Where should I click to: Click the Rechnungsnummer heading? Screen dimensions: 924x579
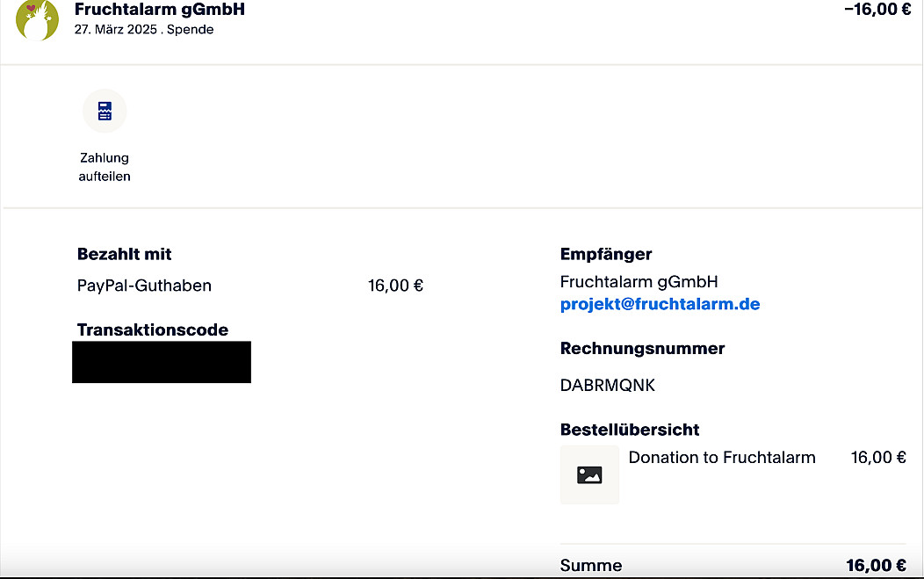click(x=642, y=348)
